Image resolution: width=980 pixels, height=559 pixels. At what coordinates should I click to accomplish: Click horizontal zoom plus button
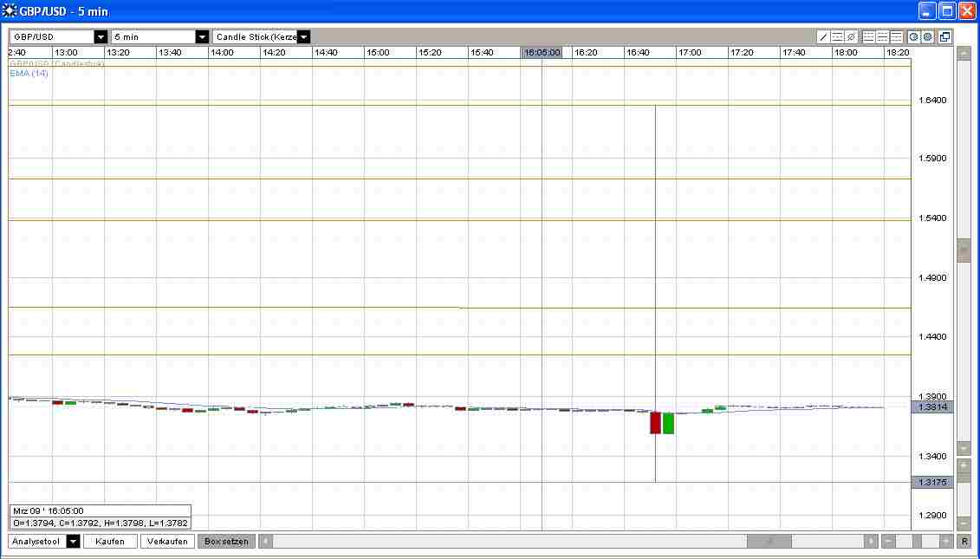click(946, 541)
